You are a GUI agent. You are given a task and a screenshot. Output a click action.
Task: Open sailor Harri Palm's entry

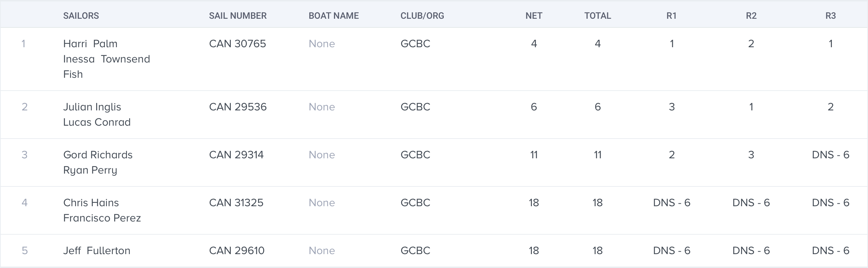[x=90, y=44]
